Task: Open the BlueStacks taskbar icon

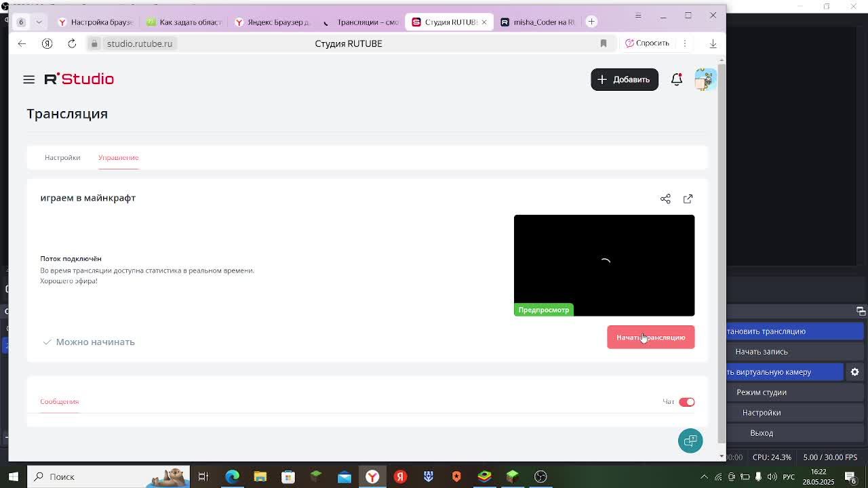Action: coord(484,476)
